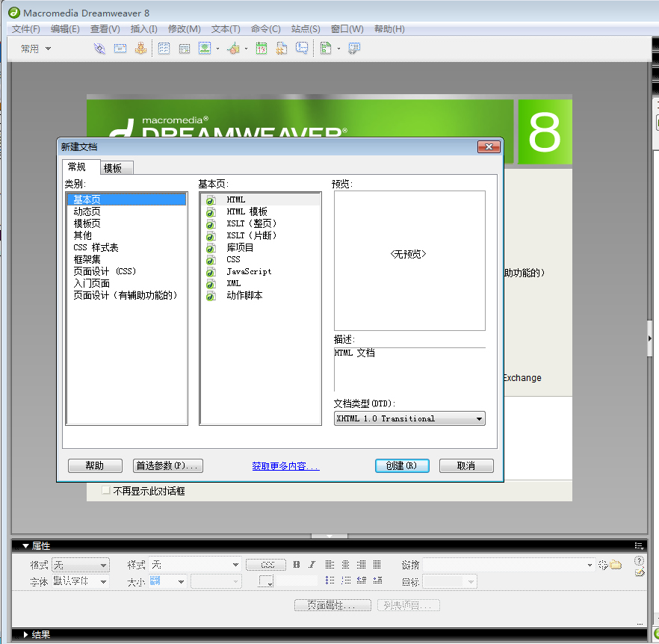Viewport: 659px width, 644px height.
Task: Open the 常用 insert category dropdown
Action: [x=36, y=49]
